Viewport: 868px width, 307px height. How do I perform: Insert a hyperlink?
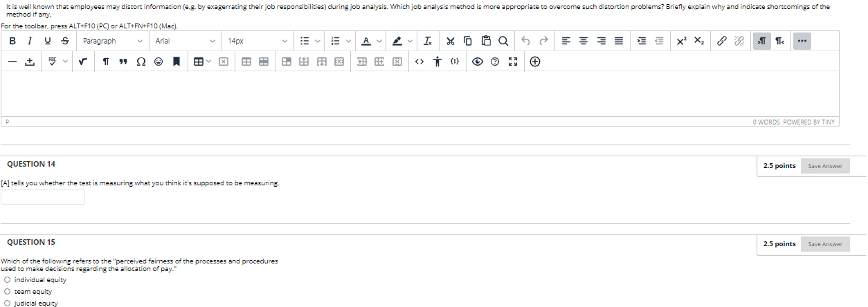click(722, 41)
